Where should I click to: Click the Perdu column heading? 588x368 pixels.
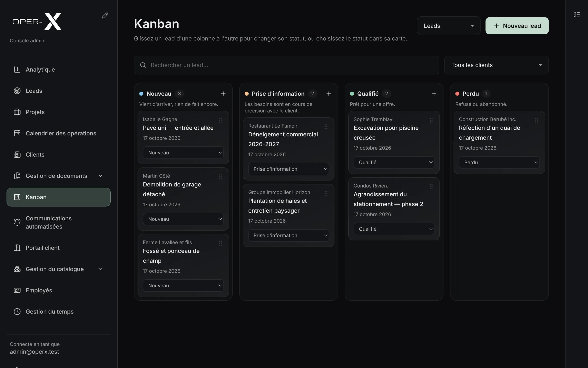470,94
